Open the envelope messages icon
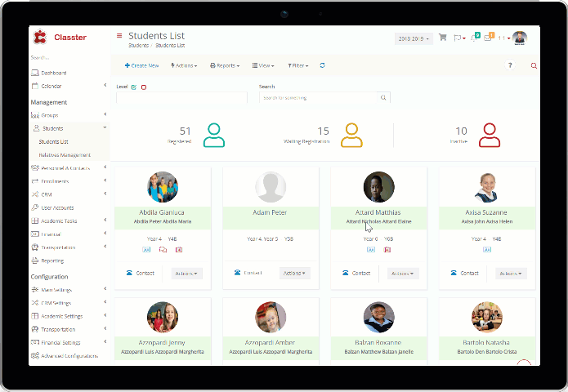The image size is (568, 392). (489, 38)
